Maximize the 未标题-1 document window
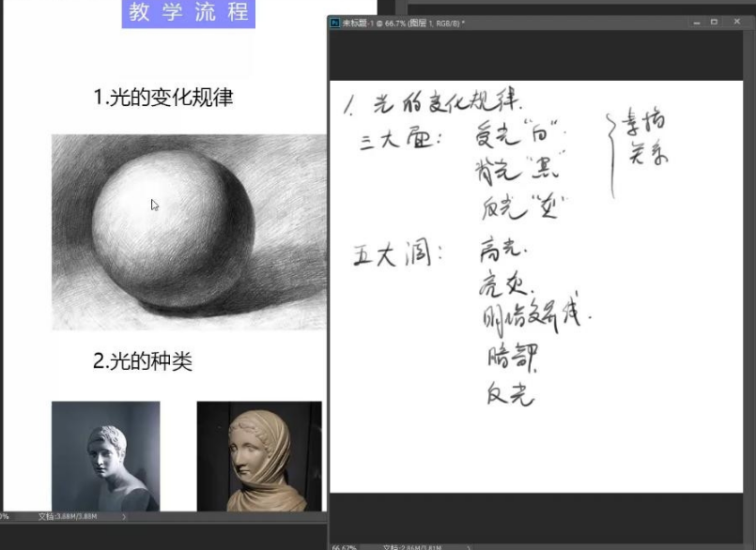756x550 pixels. [x=714, y=22]
